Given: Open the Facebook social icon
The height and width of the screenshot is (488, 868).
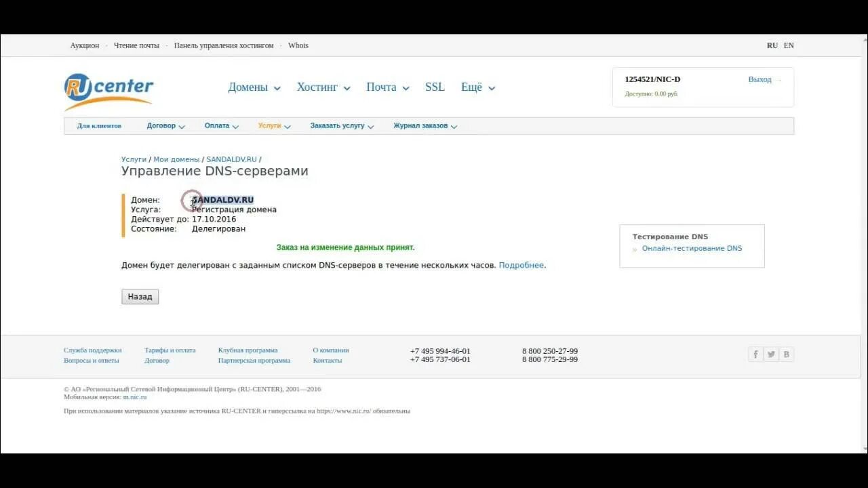Looking at the screenshot, I should pos(755,354).
